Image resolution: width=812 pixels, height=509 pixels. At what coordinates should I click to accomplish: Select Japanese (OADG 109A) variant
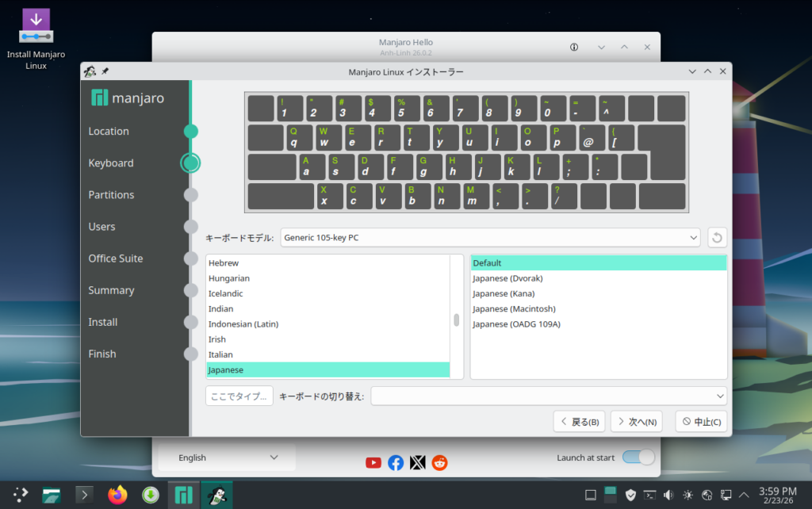coord(516,324)
